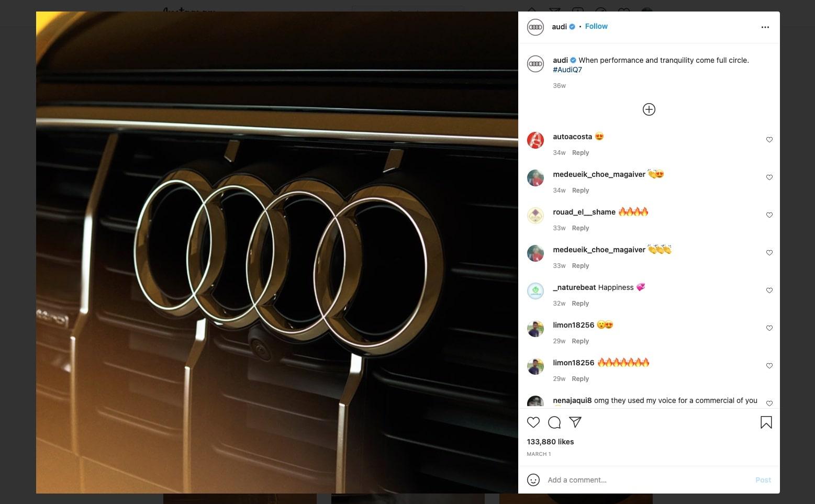Screen dimensions: 815x504
Task: Like _naturebeat's Happiness comment
Action: coord(769,290)
